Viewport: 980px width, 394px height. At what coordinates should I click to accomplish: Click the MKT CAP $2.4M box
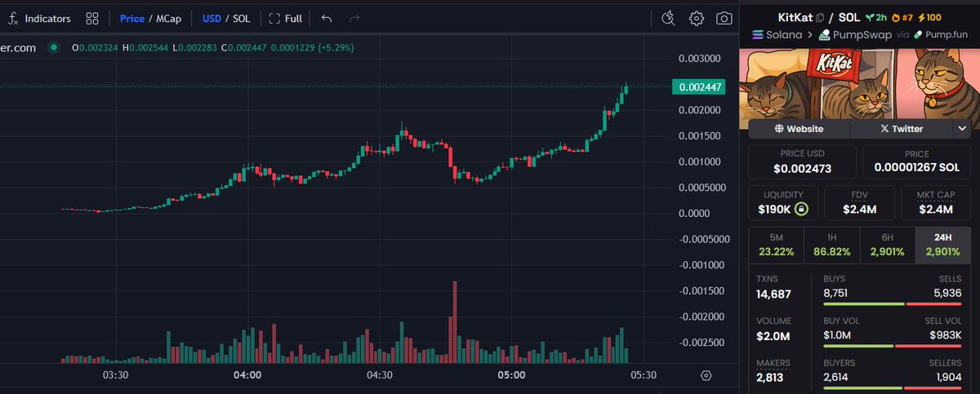[x=936, y=202]
